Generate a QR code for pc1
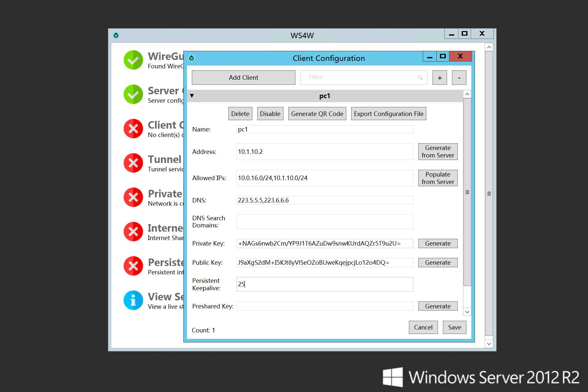 point(317,114)
